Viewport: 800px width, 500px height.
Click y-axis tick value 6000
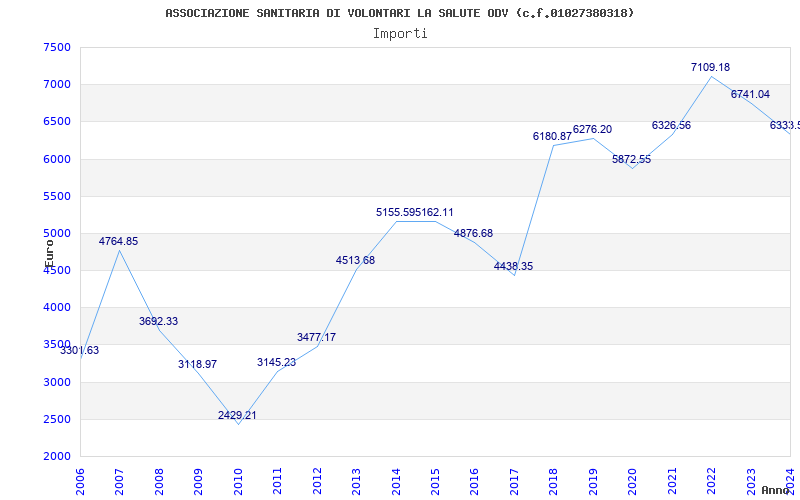(x=57, y=159)
